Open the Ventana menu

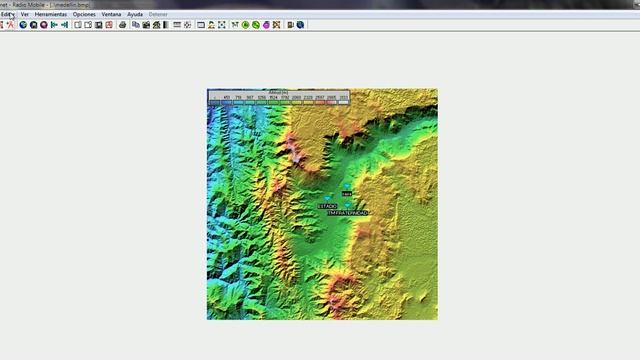coord(111,14)
